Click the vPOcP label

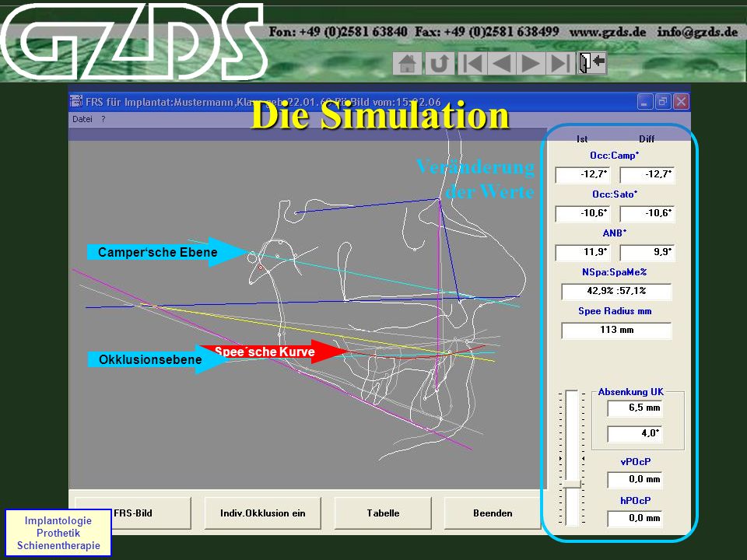(636, 461)
